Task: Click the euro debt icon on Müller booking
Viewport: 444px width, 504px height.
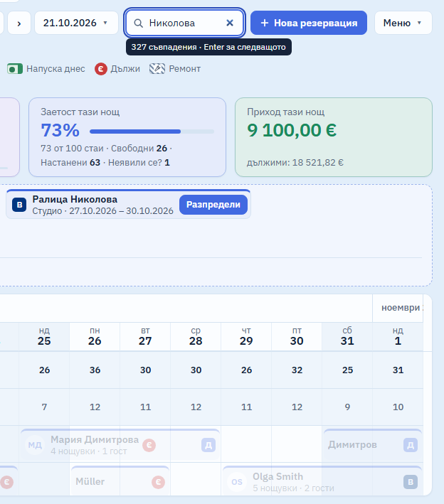Action: click(158, 482)
